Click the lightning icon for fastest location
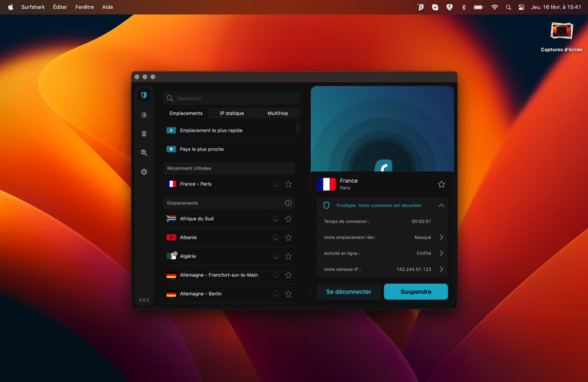This screenshot has width=588, height=382. (x=171, y=130)
